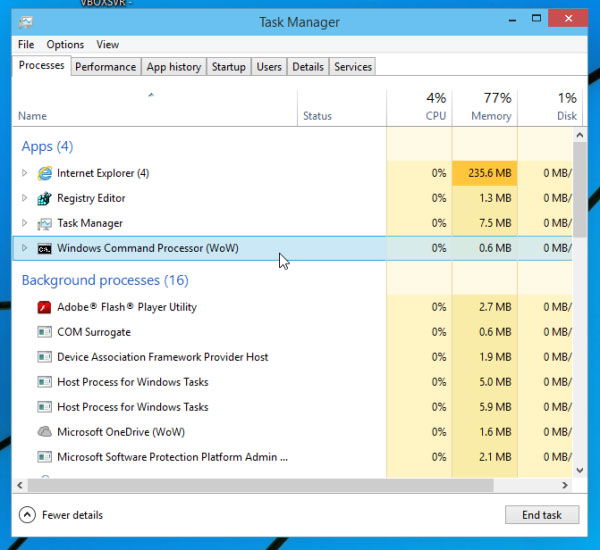
Task: Select the Adobe Flash Player Utility name
Action: [x=127, y=307]
